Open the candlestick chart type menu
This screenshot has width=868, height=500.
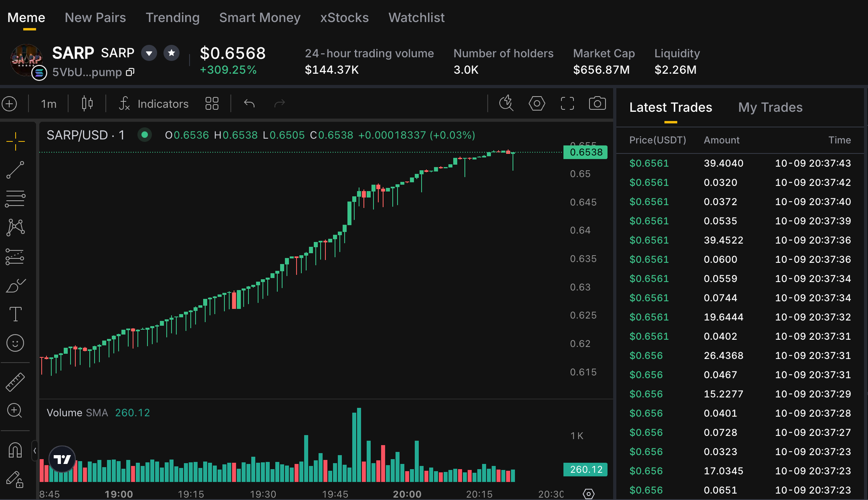tap(87, 103)
